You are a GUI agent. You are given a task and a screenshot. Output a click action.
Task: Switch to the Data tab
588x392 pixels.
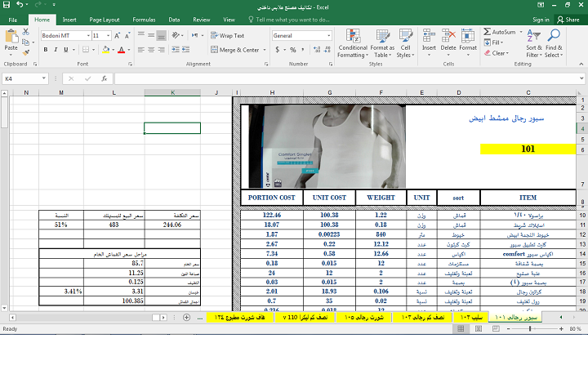click(174, 20)
